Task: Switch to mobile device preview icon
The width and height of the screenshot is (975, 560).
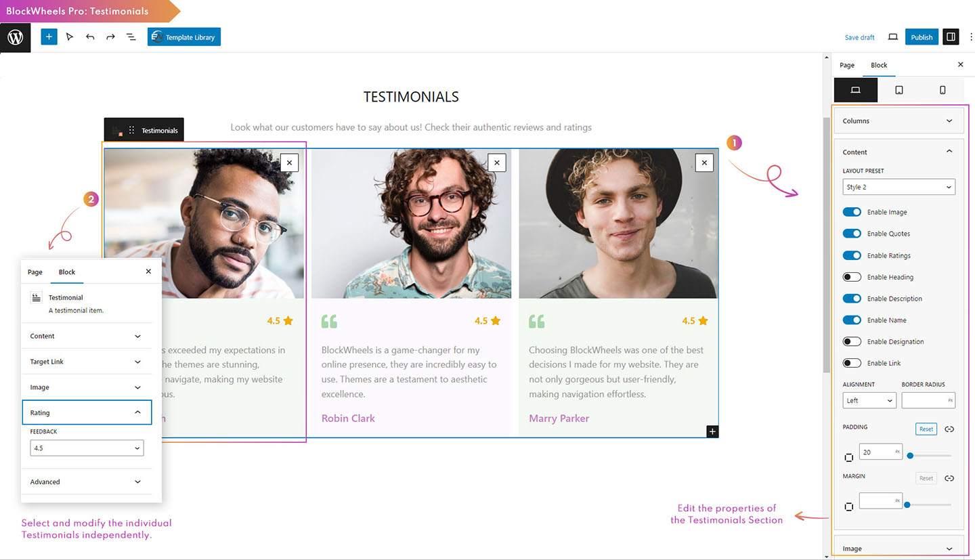Action: tap(942, 90)
